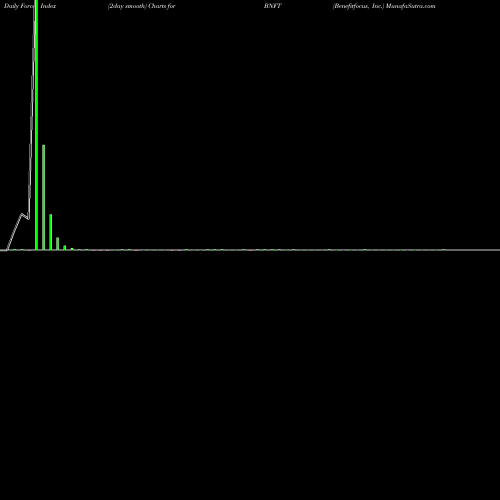Click the 'Daily Force Index' title text

(x=30, y=6)
